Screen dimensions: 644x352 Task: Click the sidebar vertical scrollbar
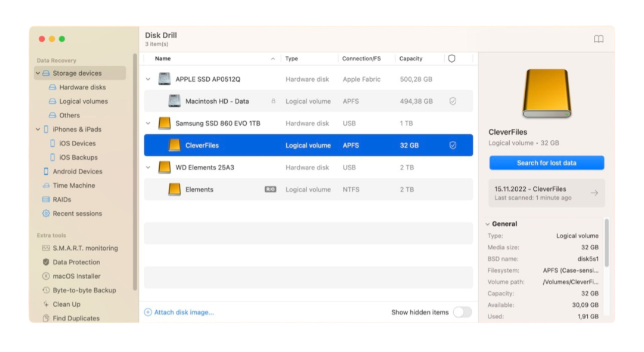point(135,172)
